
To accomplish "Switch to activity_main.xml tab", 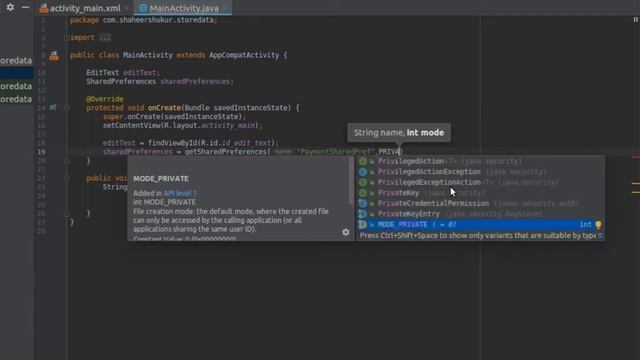I will [85, 8].
